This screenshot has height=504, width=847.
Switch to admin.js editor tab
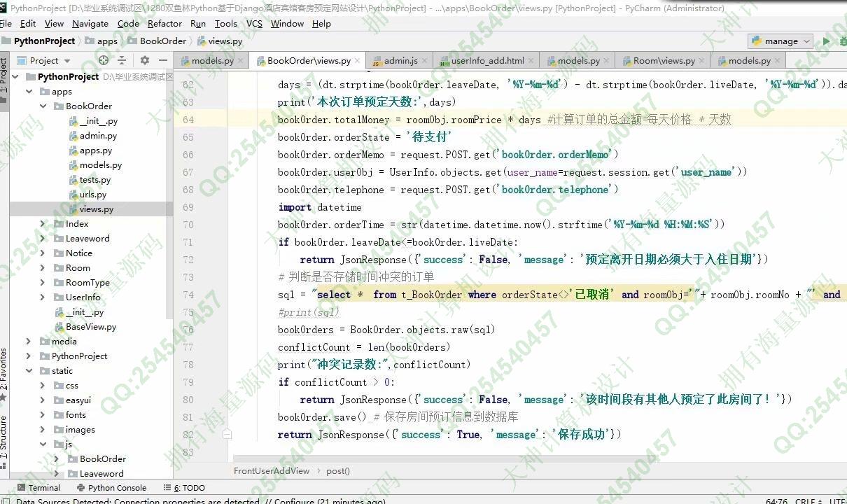[400, 60]
